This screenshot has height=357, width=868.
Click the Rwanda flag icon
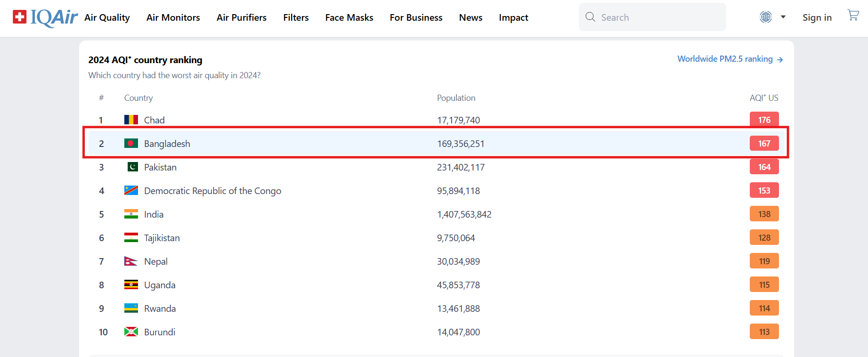[131, 308]
